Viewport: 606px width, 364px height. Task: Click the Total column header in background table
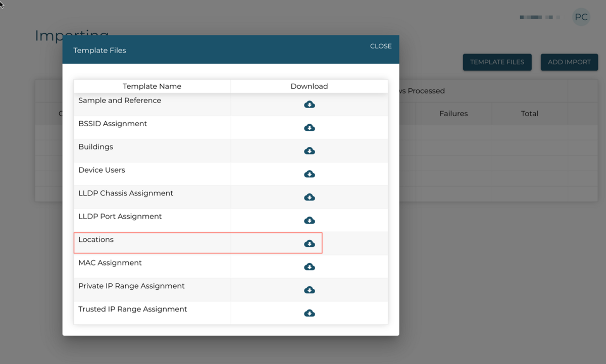(529, 114)
